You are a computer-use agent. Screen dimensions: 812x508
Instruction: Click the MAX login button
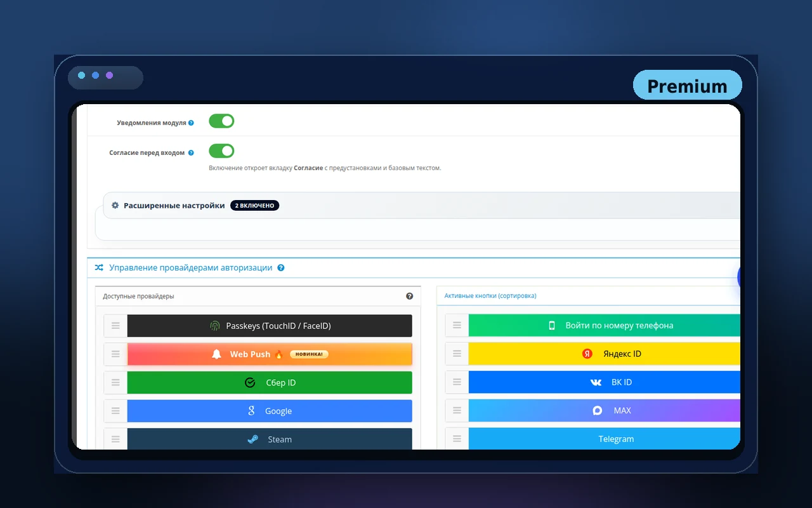pyautogui.click(x=604, y=411)
